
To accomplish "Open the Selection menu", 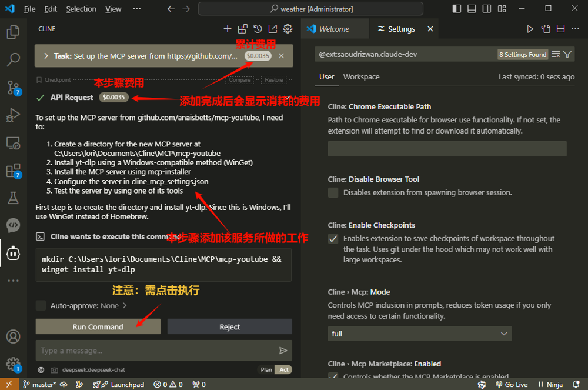I will click(x=81, y=9).
